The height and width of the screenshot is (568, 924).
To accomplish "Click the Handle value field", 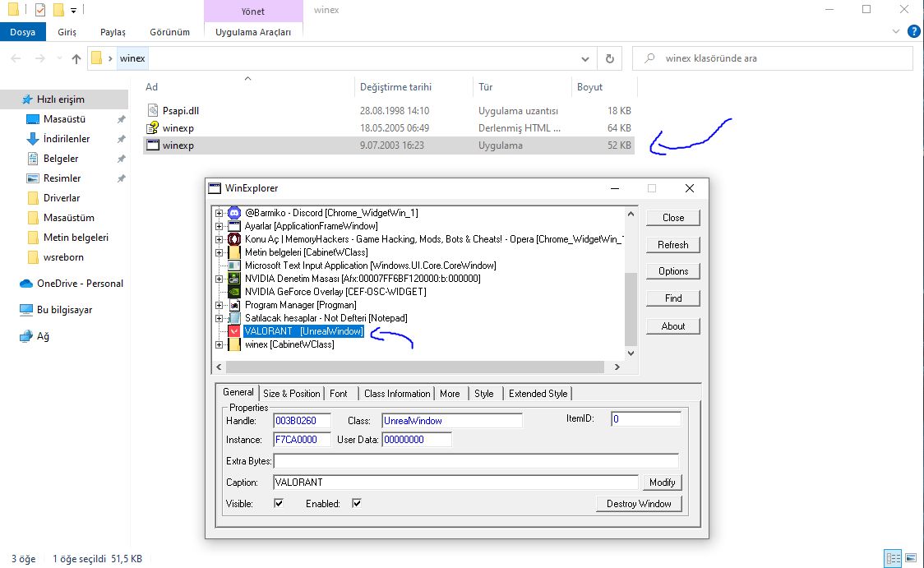I will tap(302, 421).
